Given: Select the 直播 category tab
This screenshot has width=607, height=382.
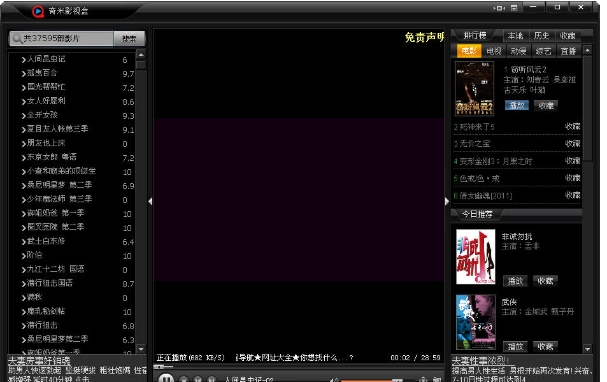Looking at the screenshot, I should 568,51.
